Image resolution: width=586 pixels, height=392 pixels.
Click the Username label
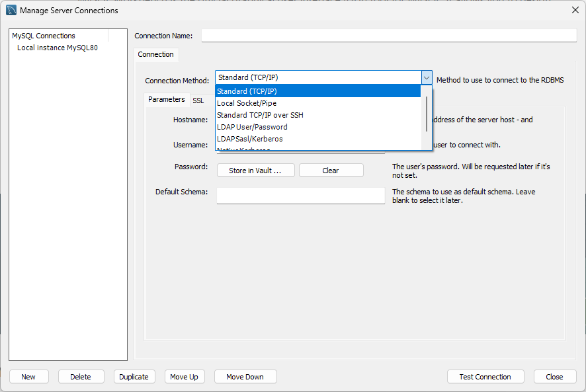point(190,145)
